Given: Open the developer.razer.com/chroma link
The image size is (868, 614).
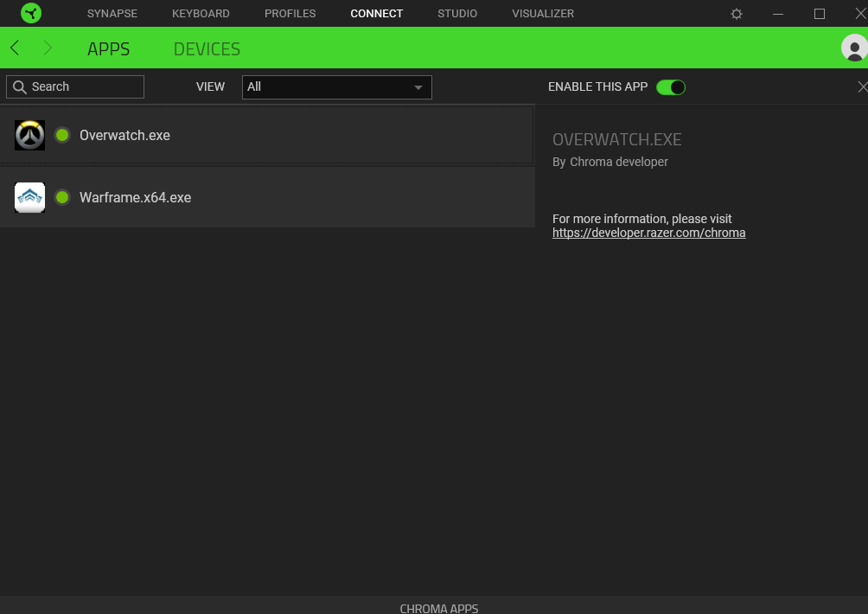Looking at the screenshot, I should (x=648, y=233).
